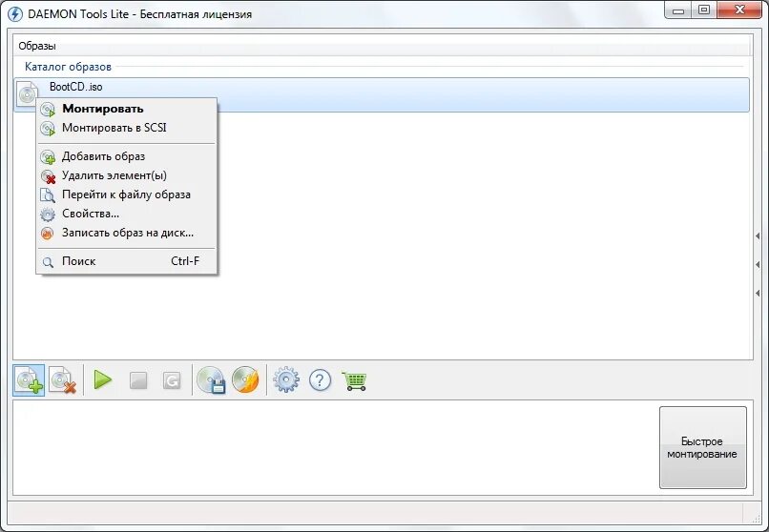
Task: Choose Записать образ на диск...
Action: tap(126, 233)
